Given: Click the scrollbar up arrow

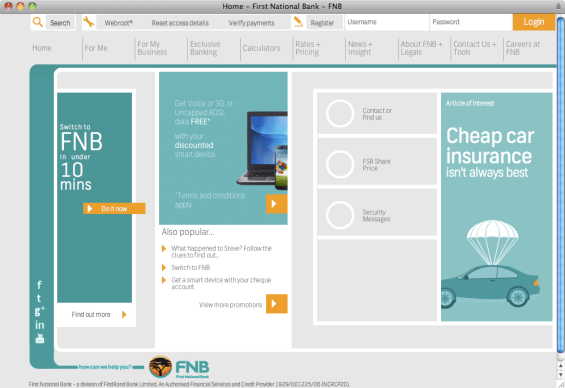Looking at the screenshot, I should pyautogui.click(x=560, y=366).
